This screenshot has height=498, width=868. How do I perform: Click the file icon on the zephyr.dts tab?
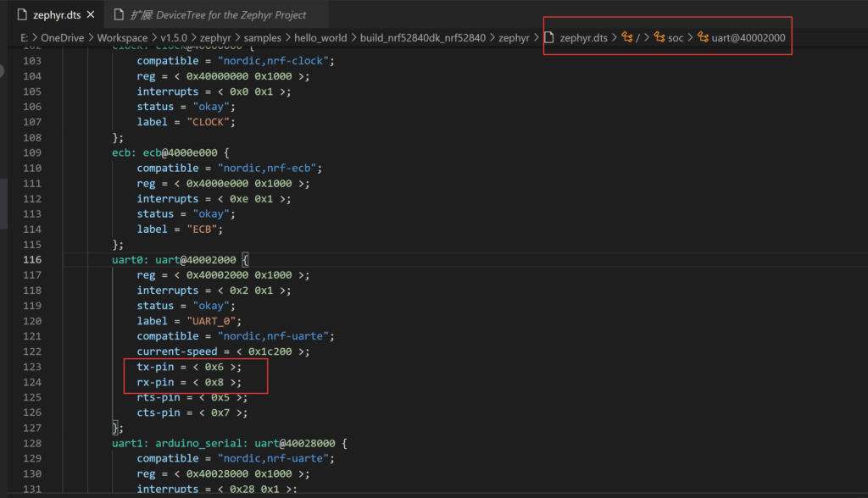point(22,15)
